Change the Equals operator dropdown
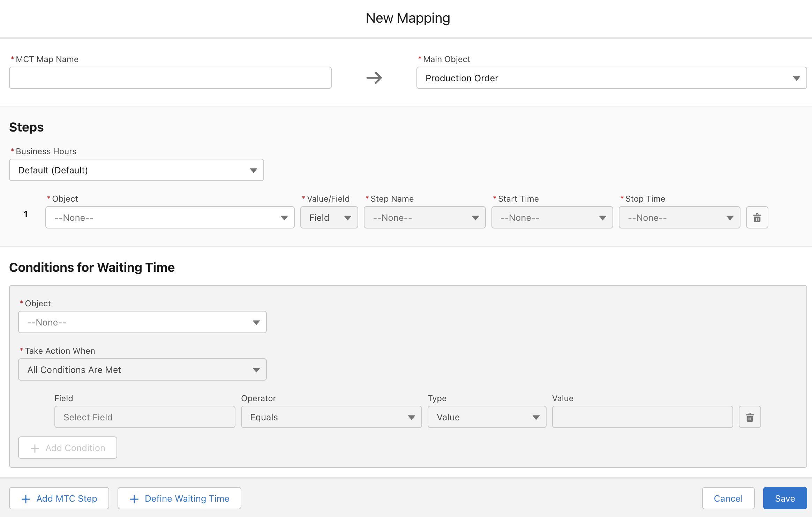Viewport: 812px width, 517px height. (331, 417)
